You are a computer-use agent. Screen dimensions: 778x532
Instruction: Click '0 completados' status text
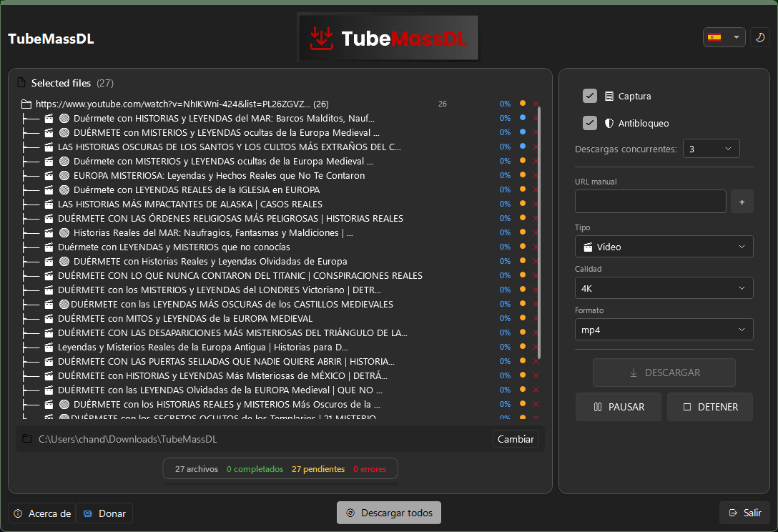(255, 469)
